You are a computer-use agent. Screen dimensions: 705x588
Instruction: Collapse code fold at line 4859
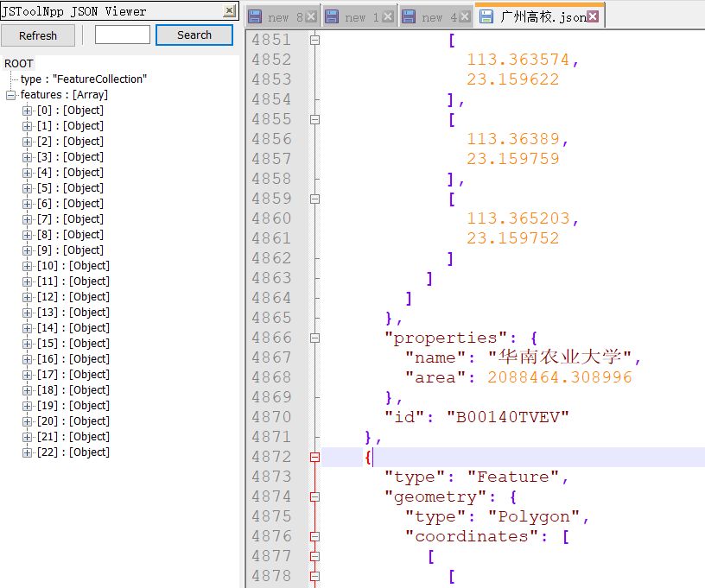tap(314, 199)
